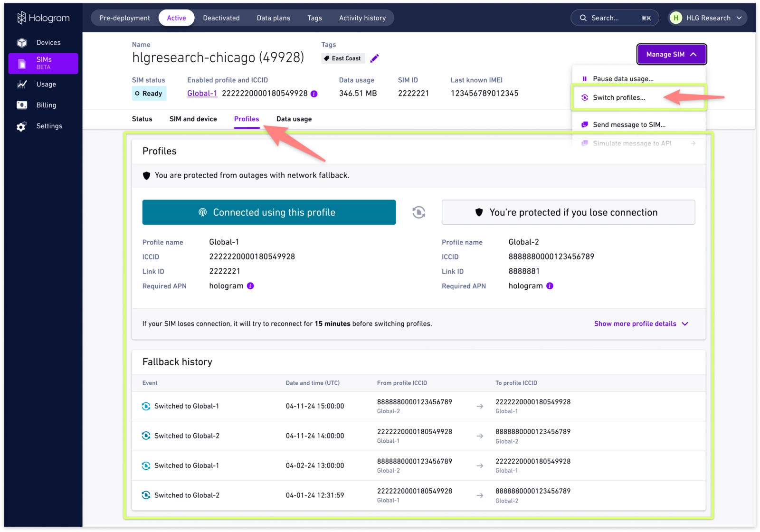The width and height of the screenshot is (760, 532).
Task: Open the SIM and device sub-tab
Action: (193, 119)
